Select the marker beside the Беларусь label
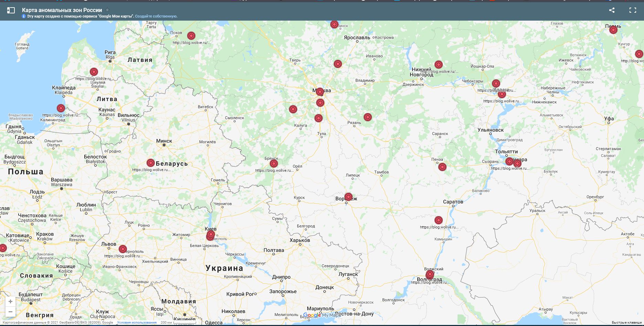This screenshot has height=326, width=644. tap(151, 163)
